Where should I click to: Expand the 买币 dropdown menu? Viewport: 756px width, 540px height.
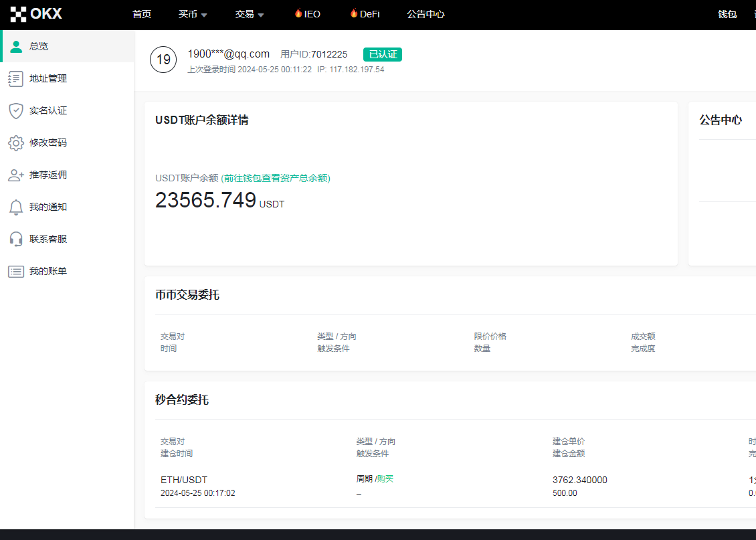193,14
